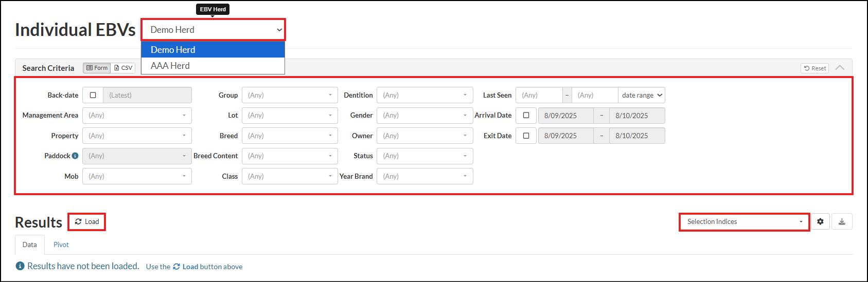Collapse the Search Criteria panel chevron
Image resolution: width=868 pixels, height=282 pixels.
point(840,68)
